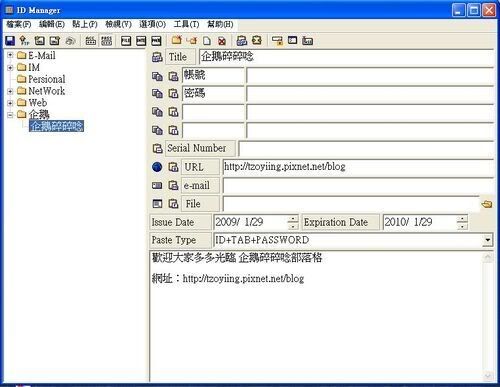Expand the NetWork folder node
500x387 pixels.
tap(10, 91)
